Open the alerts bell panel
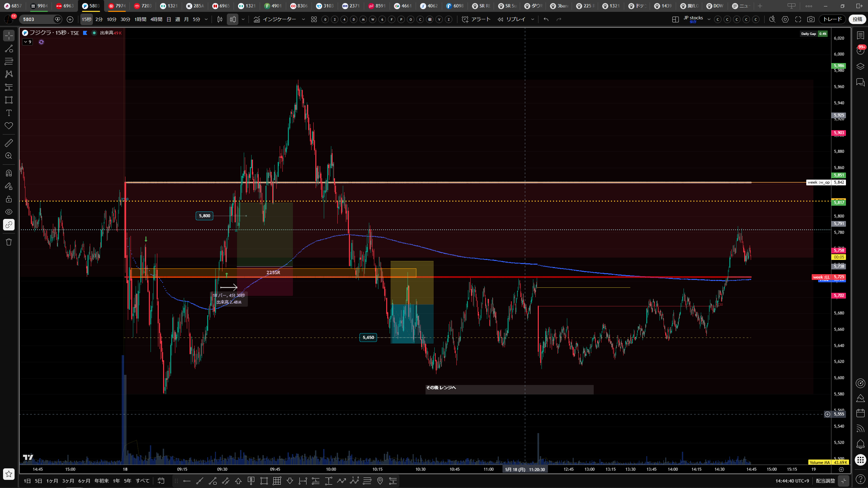The image size is (868, 488). tap(861, 444)
